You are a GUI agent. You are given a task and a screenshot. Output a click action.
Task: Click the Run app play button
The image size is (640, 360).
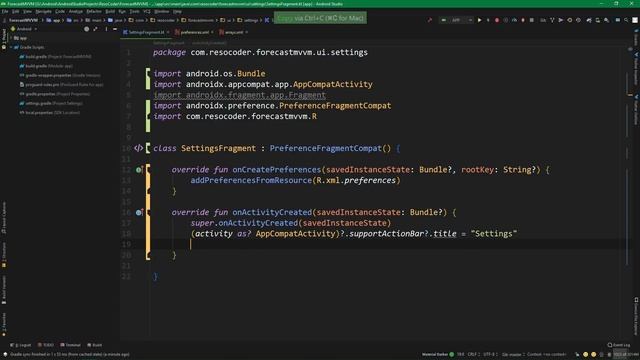pos(479,20)
